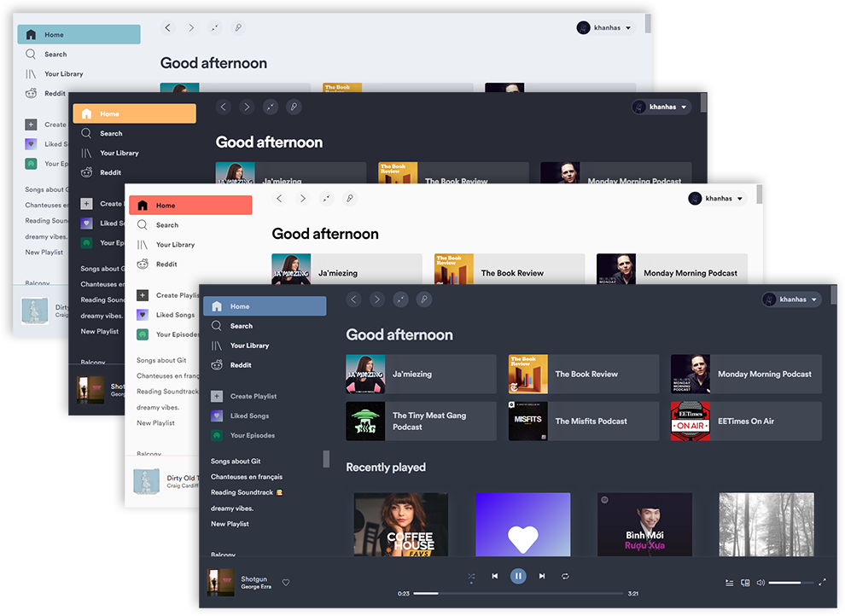
Task: Open the EETimes On Air card
Action: 746,421
